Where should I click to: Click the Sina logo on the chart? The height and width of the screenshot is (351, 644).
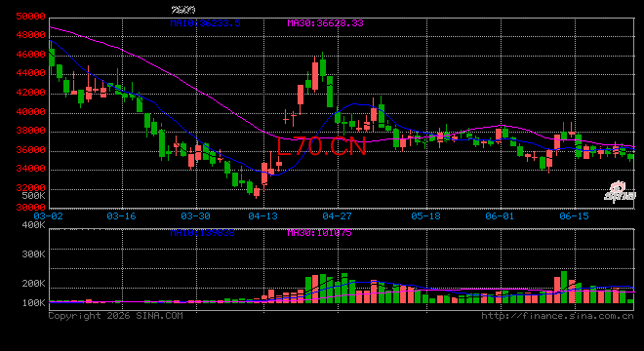620,192
